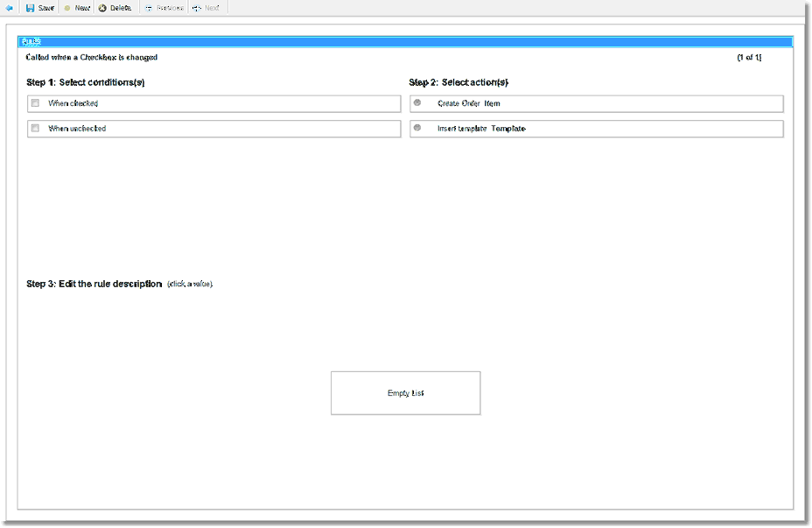Go to the Next rule
Image resolution: width=812 pixels, height=528 pixels.
(206, 8)
